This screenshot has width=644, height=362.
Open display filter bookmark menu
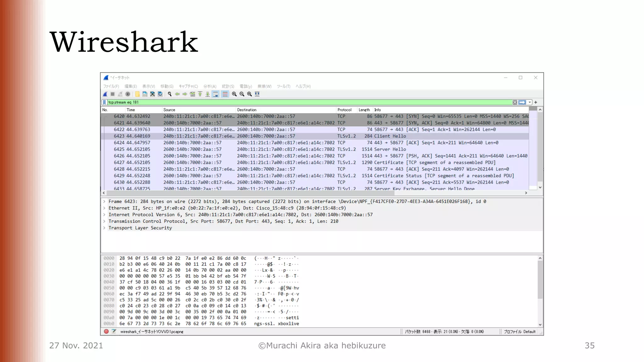point(104,102)
